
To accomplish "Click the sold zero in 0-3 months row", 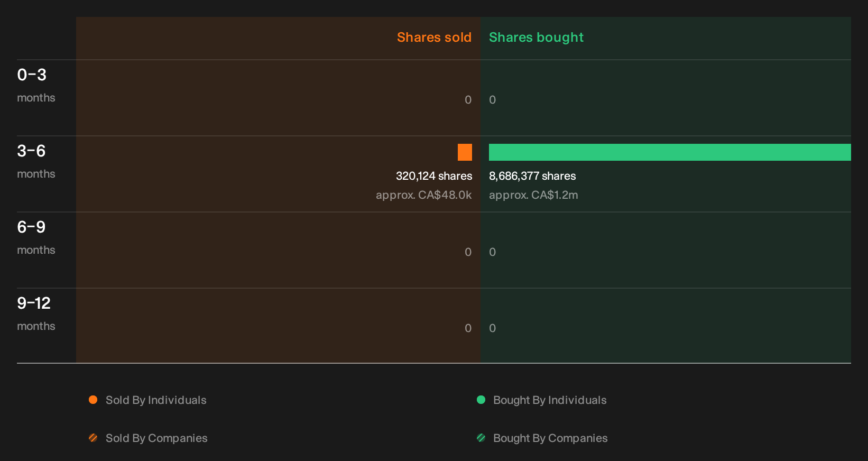I will [x=468, y=100].
